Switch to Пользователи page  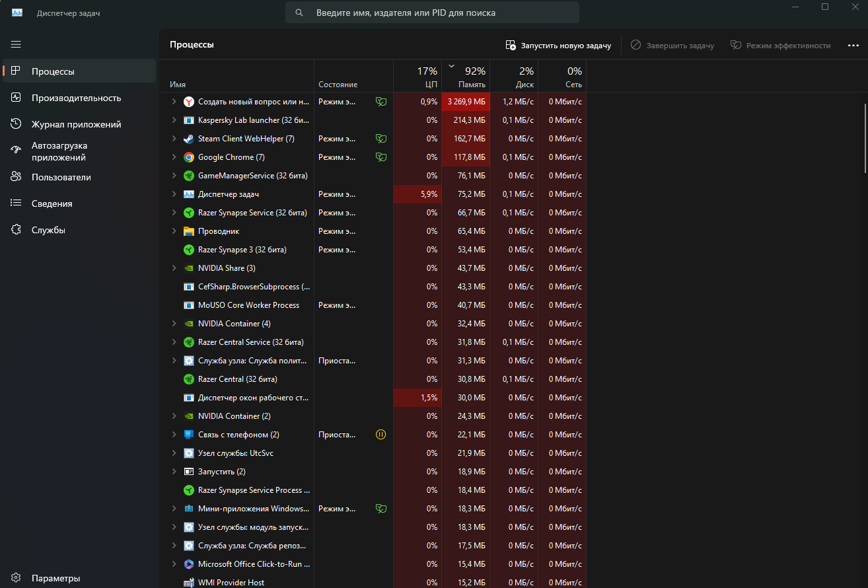[x=79, y=177]
